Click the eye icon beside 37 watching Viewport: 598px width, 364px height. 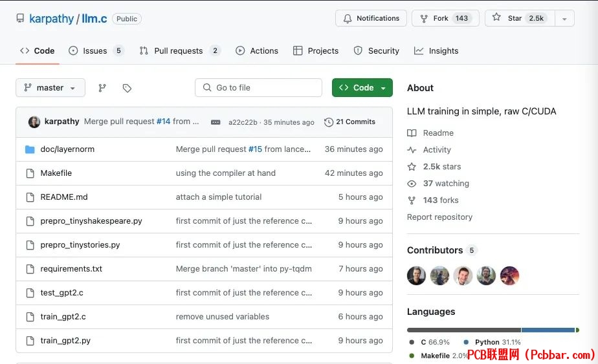click(412, 184)
